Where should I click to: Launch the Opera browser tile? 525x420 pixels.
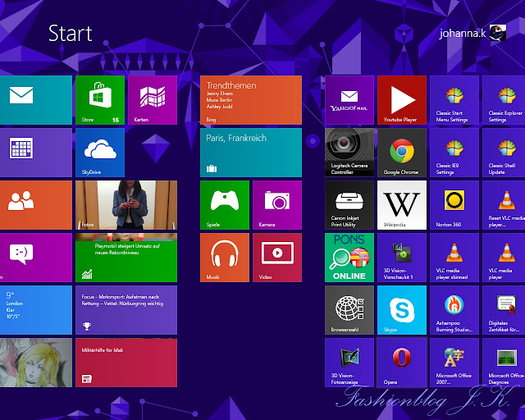pyautogui.click(x=402, y=363)
